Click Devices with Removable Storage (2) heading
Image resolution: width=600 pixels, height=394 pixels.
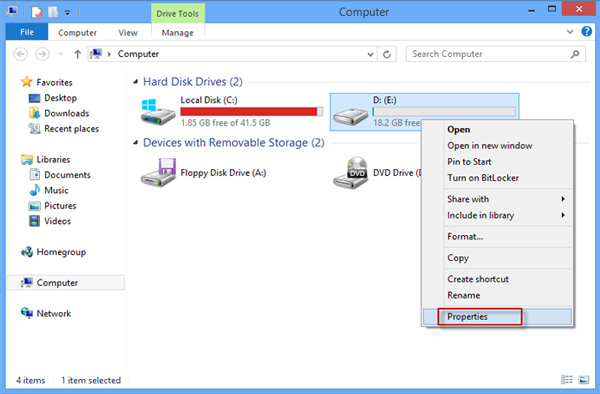point(233,143)
